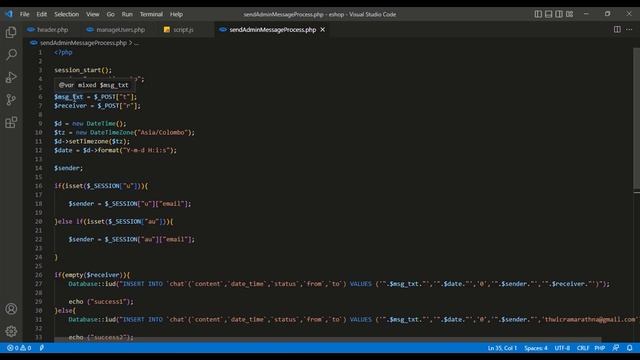Click the vertical scrollbar thumb in editor
The height and width of the screenshot is (360, 640).
(x=636, y=118)
